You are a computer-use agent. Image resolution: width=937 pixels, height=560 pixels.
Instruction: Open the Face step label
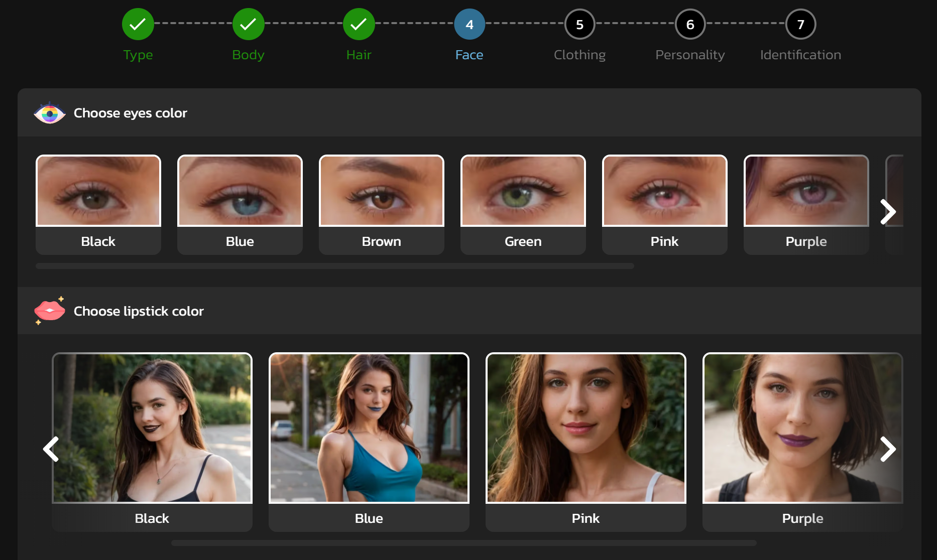coord(469,55)
